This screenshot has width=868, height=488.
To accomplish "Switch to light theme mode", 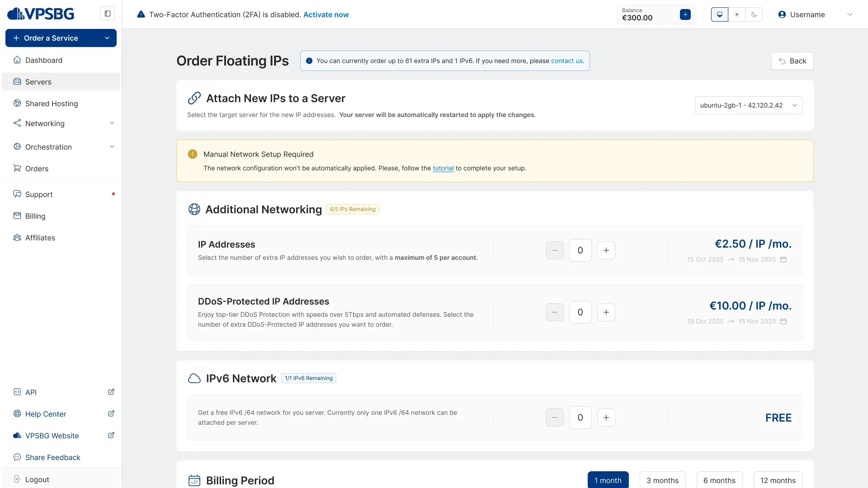I will point(737,14).
